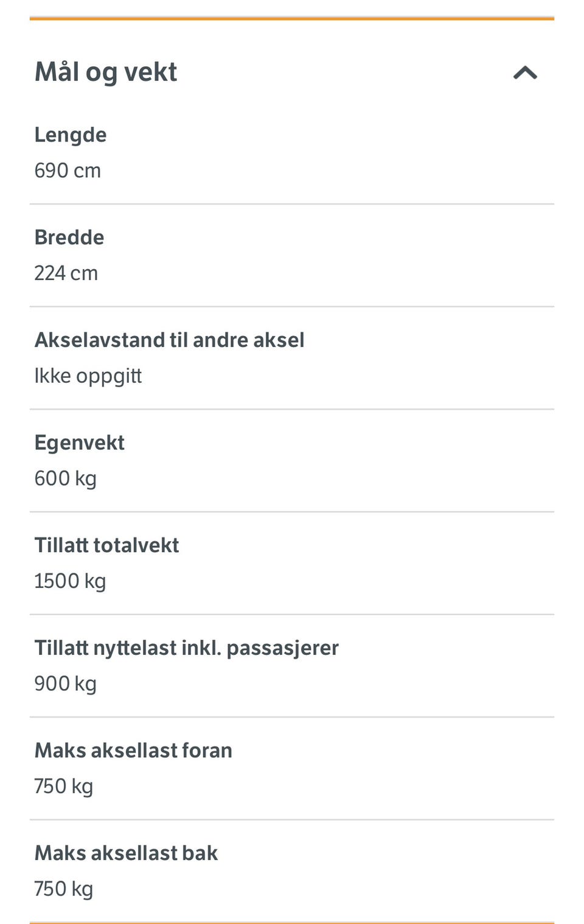Click the Ikke oppgitt value
The width and height of the screenshot is (584, 924).
88,376
